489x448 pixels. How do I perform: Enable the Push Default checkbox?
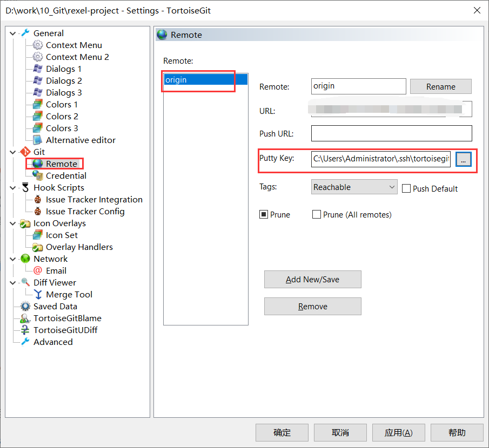(x=406, y=188)
